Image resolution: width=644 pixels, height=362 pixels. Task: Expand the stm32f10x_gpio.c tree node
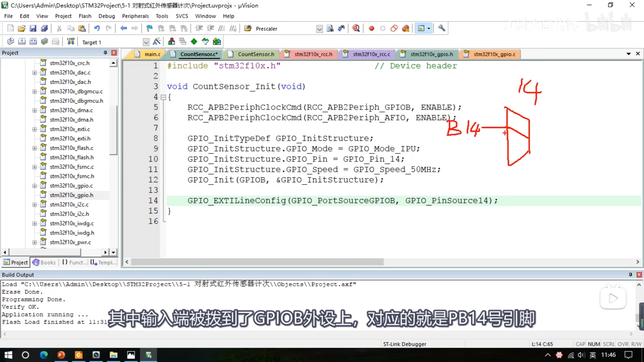[x=34, y=186]
